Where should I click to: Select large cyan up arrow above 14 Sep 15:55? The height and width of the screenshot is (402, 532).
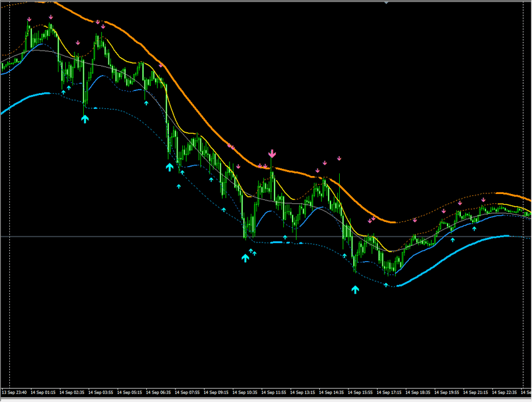(x=355, y=290)
